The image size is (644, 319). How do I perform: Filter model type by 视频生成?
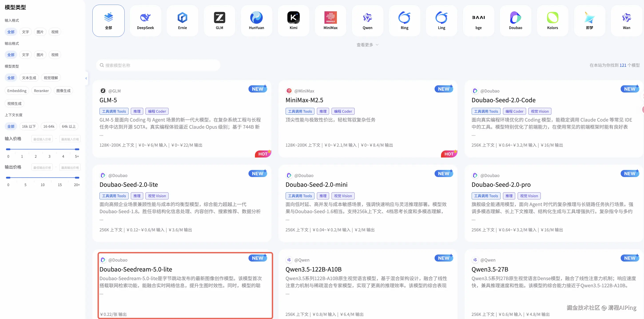14,103
